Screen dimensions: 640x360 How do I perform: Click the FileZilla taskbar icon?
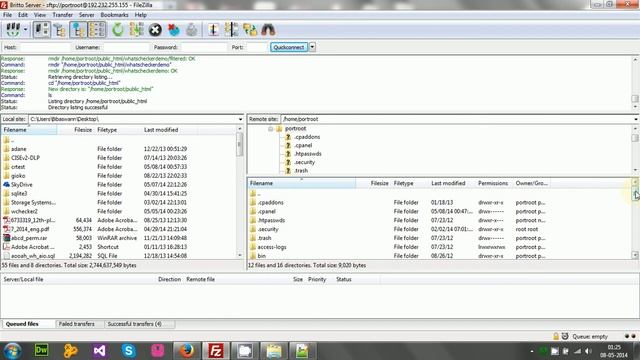(x=216, y=351)
